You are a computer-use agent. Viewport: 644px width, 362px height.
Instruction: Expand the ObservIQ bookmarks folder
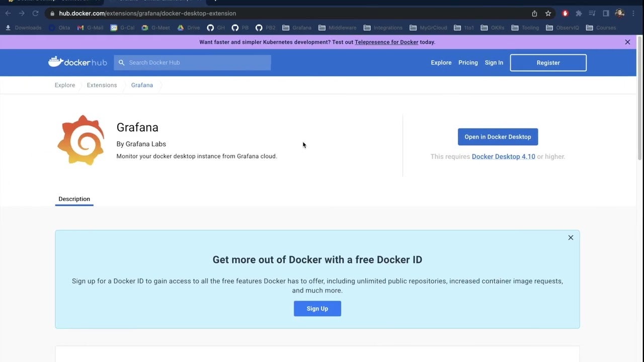tap(562, 28)
